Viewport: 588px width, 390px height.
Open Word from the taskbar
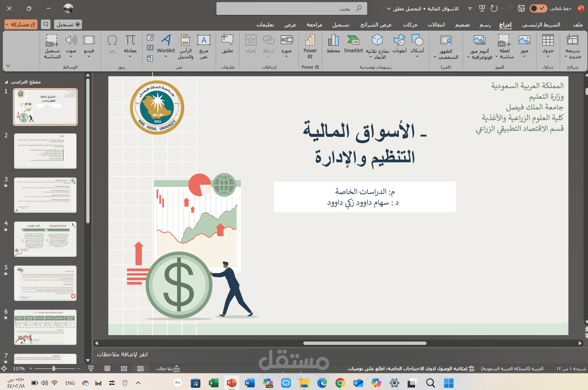(249, 383)
